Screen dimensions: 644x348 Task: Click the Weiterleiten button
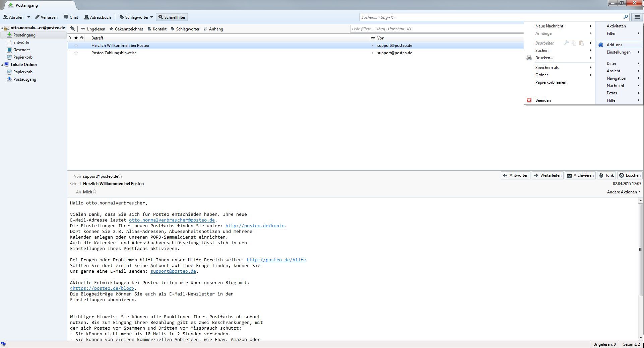(x=548, y=175)
